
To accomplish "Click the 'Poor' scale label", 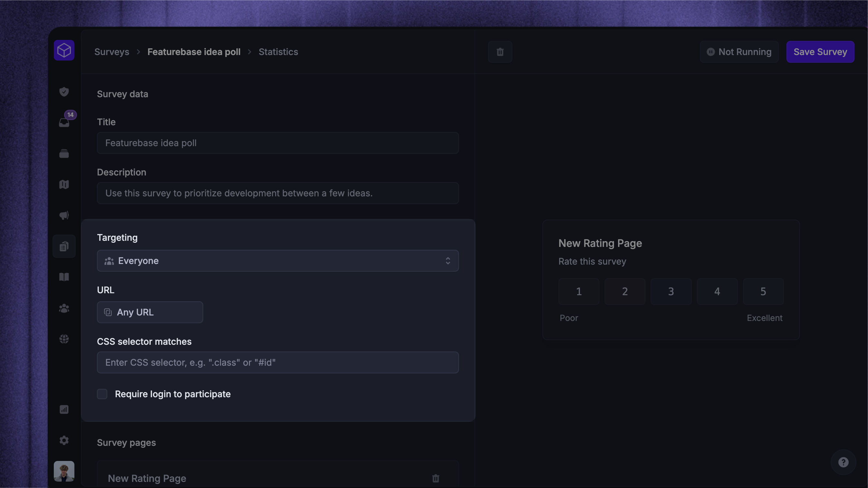I will click(569, 318).
